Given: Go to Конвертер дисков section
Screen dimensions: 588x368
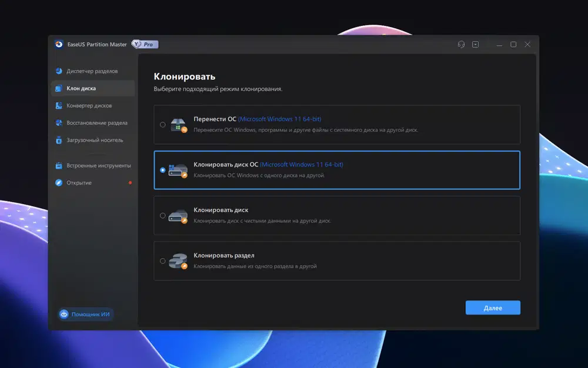Looking at the screenshot, I should pos(93,106).
